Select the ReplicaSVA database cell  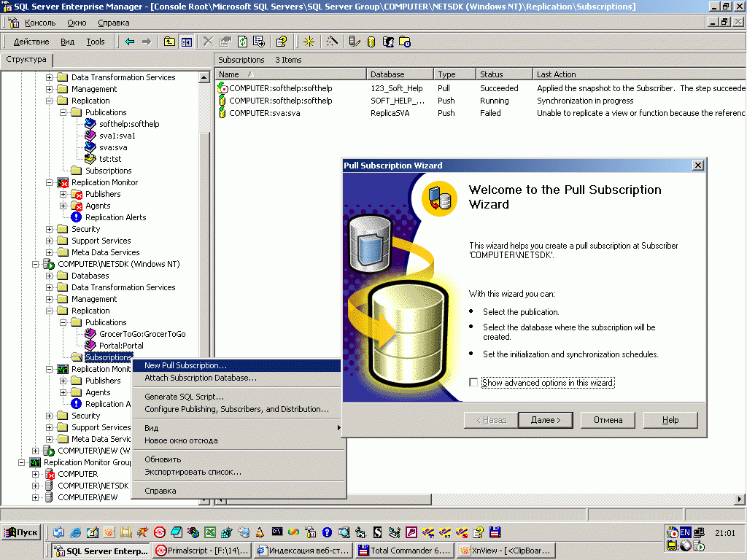(390, 113)
